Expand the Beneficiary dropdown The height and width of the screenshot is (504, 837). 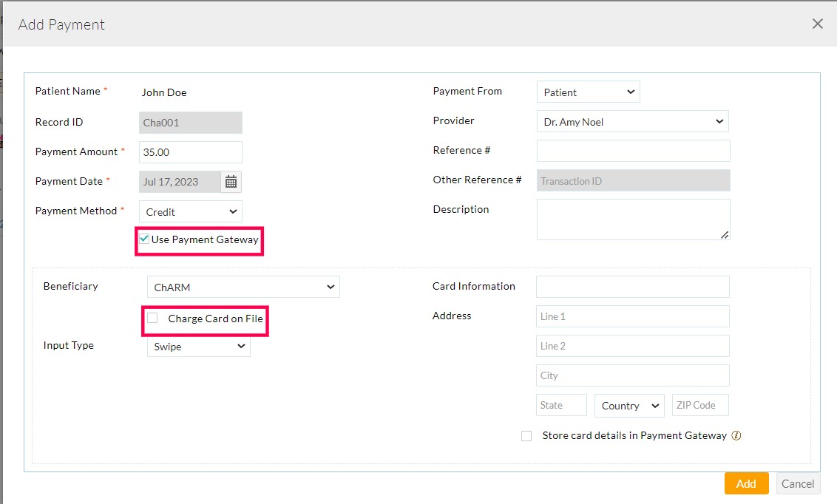click(243, 287)
